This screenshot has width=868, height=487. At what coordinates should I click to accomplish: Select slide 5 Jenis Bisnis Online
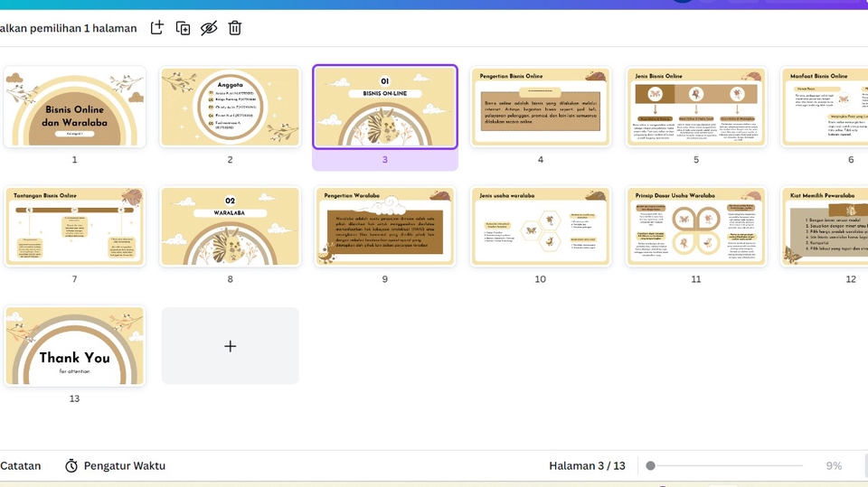coord(696,107)
